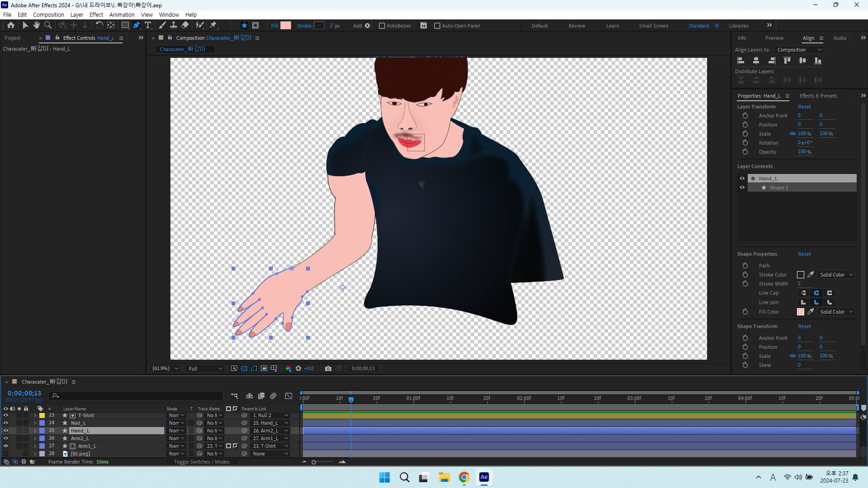The image size is (868, 488).
Task: Select the Puppet Pin tool
Action: pos(213,25)
